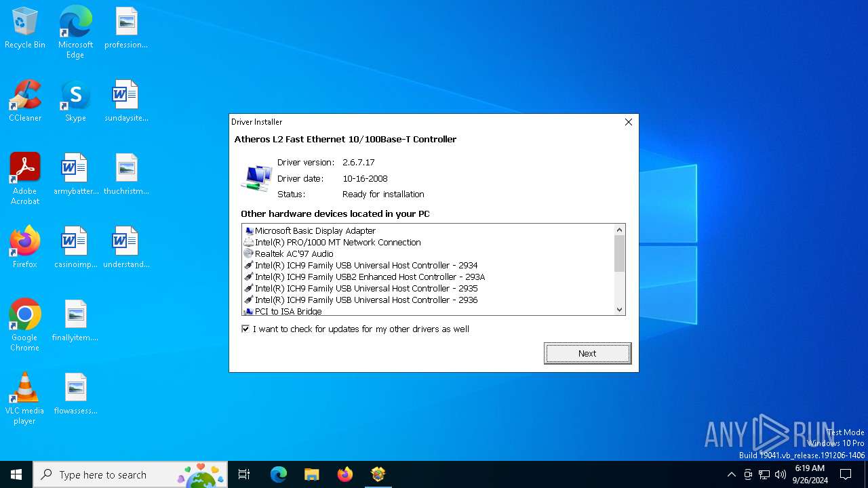
Task: Open File Explorer from the taskbar
Action: click(312, 474)
